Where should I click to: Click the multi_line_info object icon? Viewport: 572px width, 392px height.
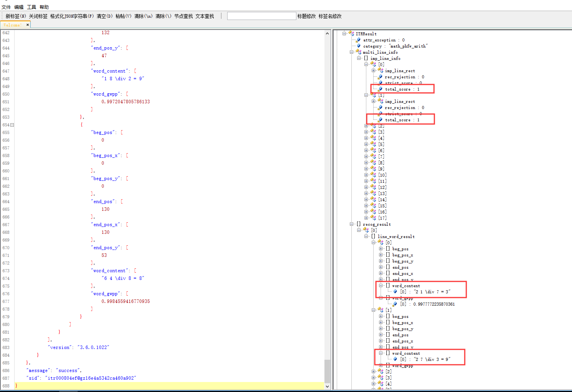point(359,52)
